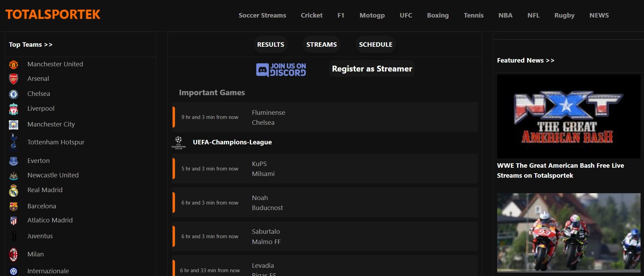Screen dimensions: 644x276
Task: Open the Noah vs Buducnost game row
Action: pos(325,203)
